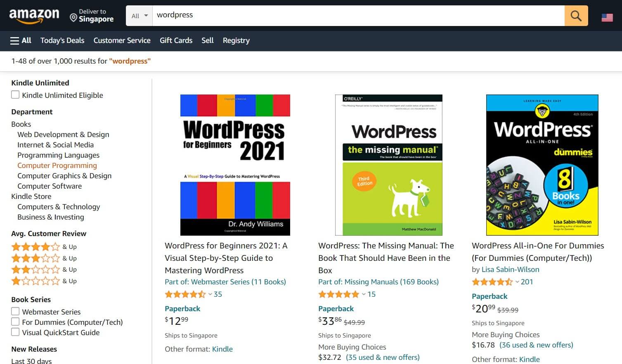Open WordPress All-in-One For Dummies cover image
Image resolution: width=622 pixels, height=364 pixels.
tap(542, 165)
